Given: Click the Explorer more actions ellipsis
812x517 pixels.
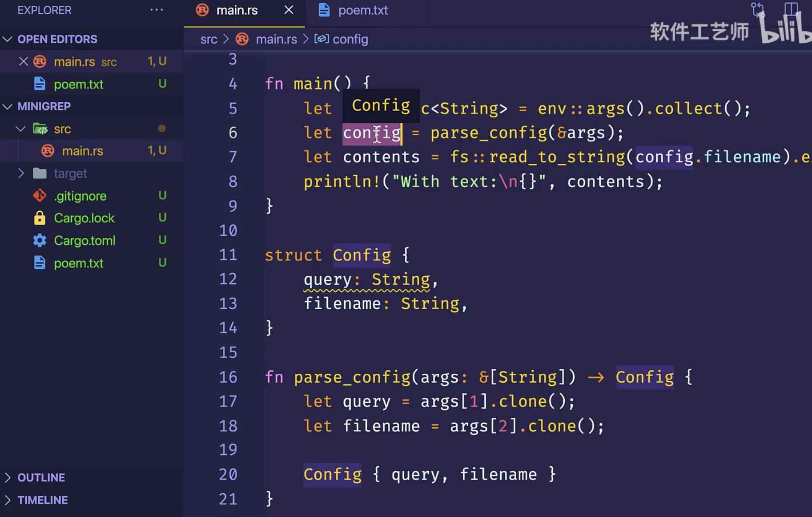Looking at the screenshot, I should pos(157,10).
